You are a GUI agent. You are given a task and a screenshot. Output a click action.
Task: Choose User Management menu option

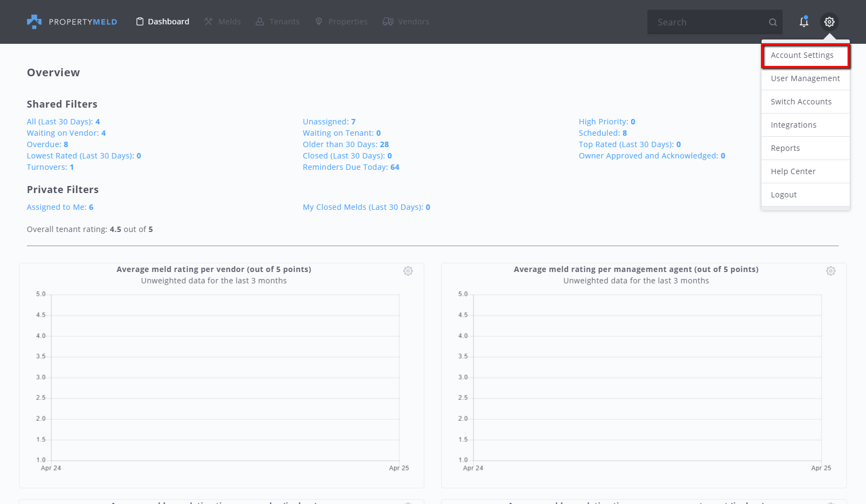pos(805,78)
